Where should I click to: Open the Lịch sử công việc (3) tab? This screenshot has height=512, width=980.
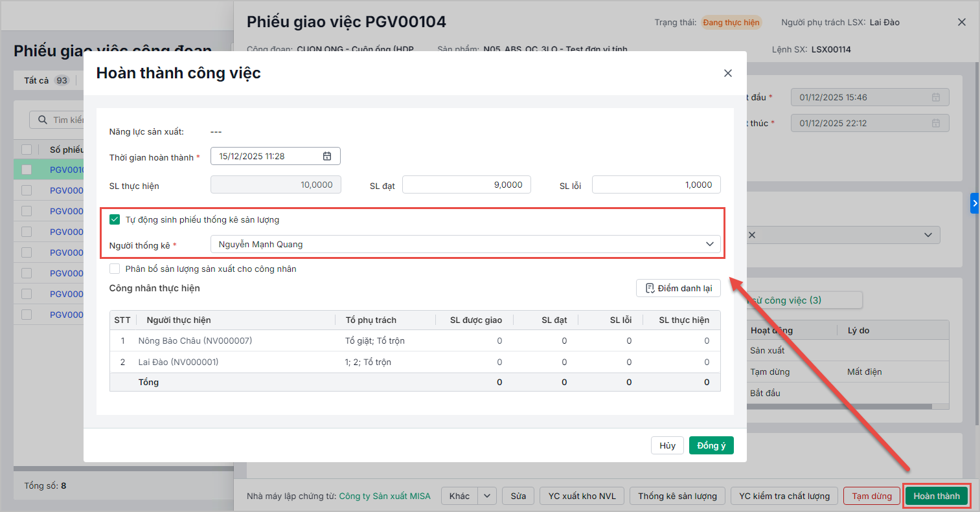[803, 300]
